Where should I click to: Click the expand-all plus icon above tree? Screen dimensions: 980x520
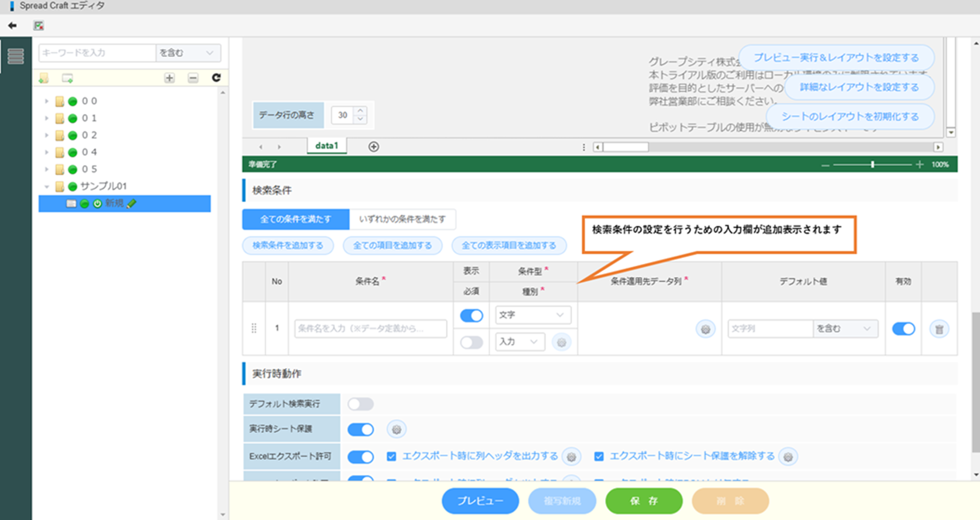pos(169,78)
